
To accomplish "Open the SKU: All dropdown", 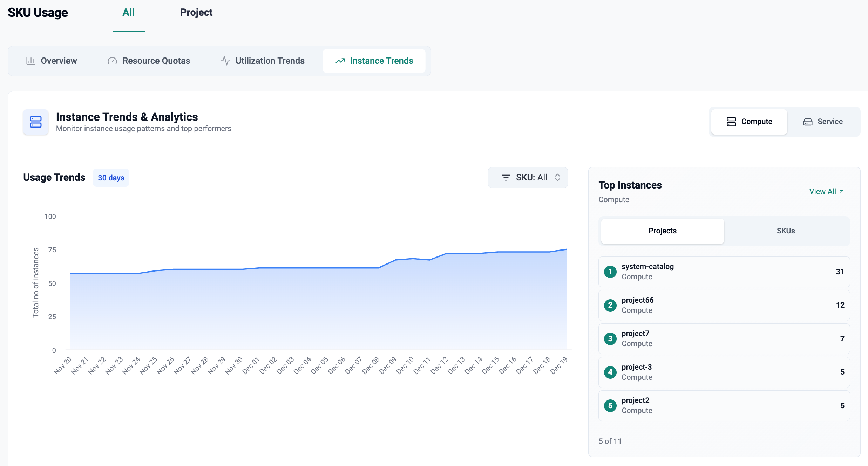I will coord(528,178).
